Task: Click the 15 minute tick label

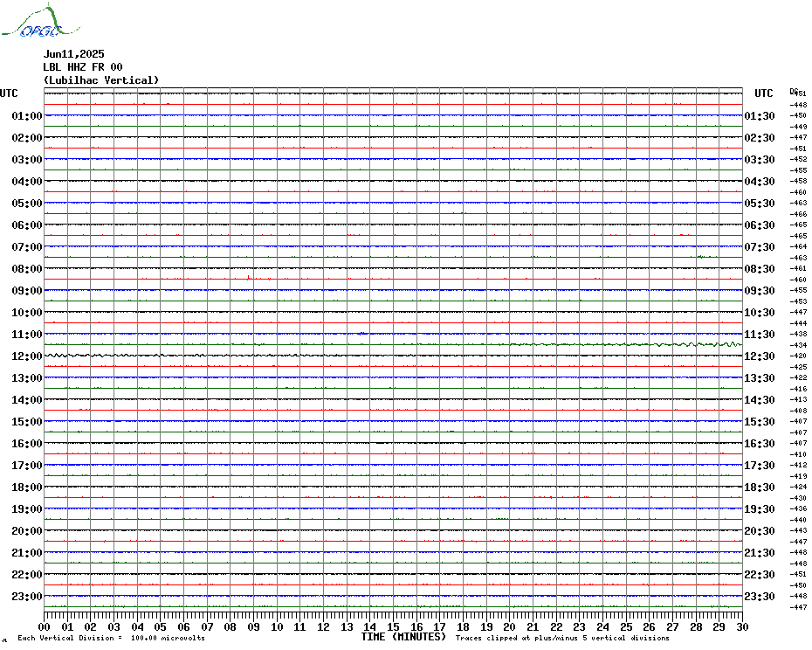Action: point(394,626)
